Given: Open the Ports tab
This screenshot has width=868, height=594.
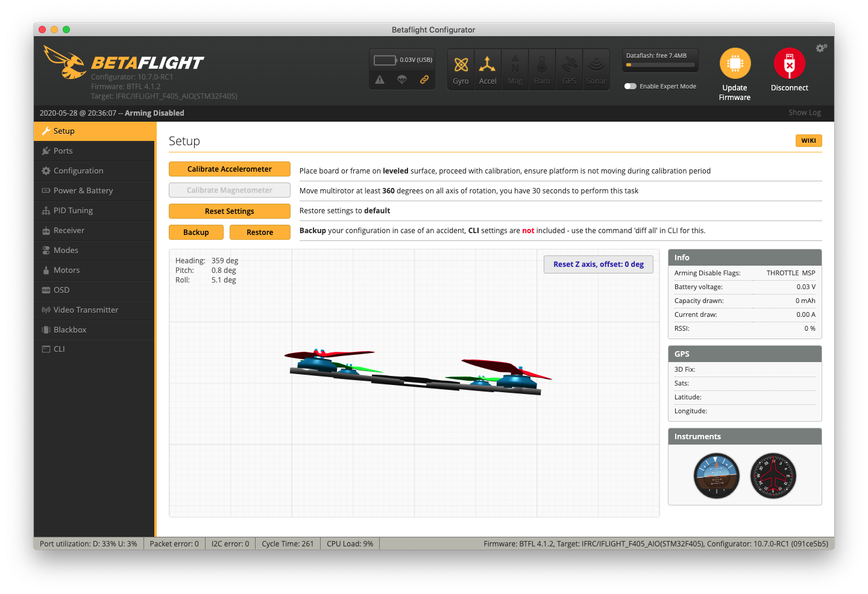Looking at the screenshot, I should [x=95, y=151].
